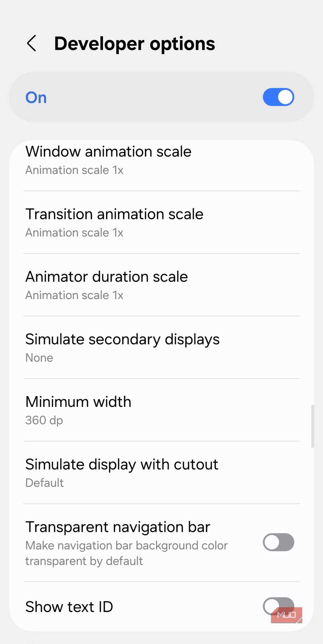Click the transparent navigation bar description text
323x644 pixels.
[126, 553]
